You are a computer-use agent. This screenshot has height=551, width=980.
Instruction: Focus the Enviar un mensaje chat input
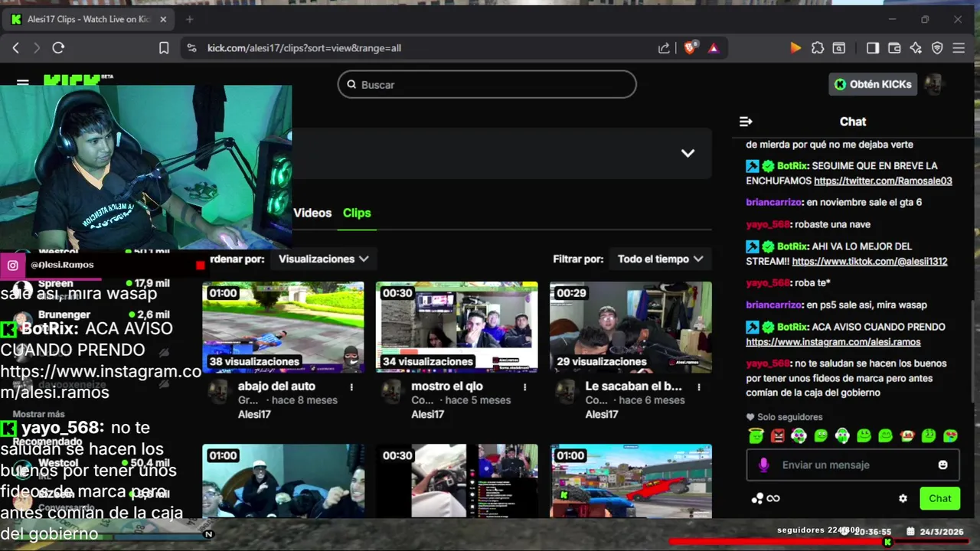coord(853,465)
